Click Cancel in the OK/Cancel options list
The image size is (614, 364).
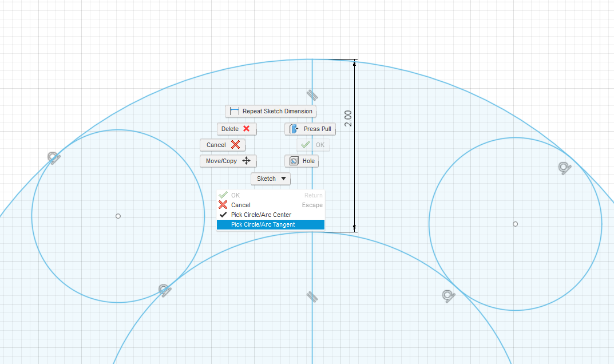[240, 205]
